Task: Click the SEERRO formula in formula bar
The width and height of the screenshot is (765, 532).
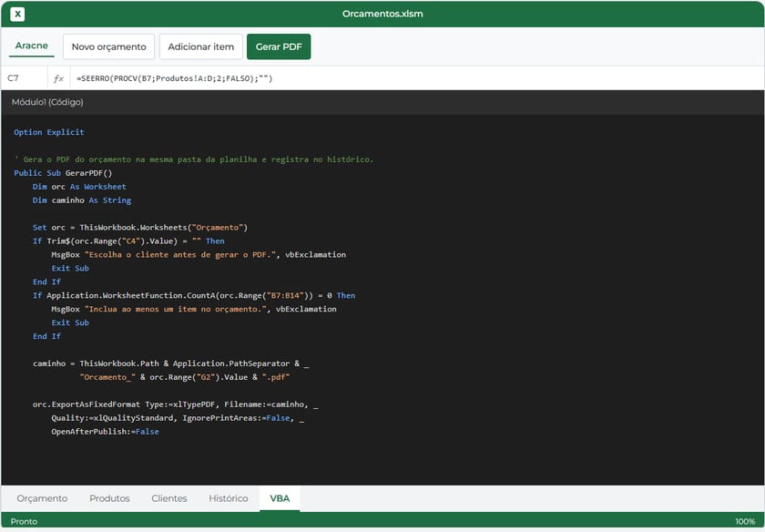Action: point(175,78)
